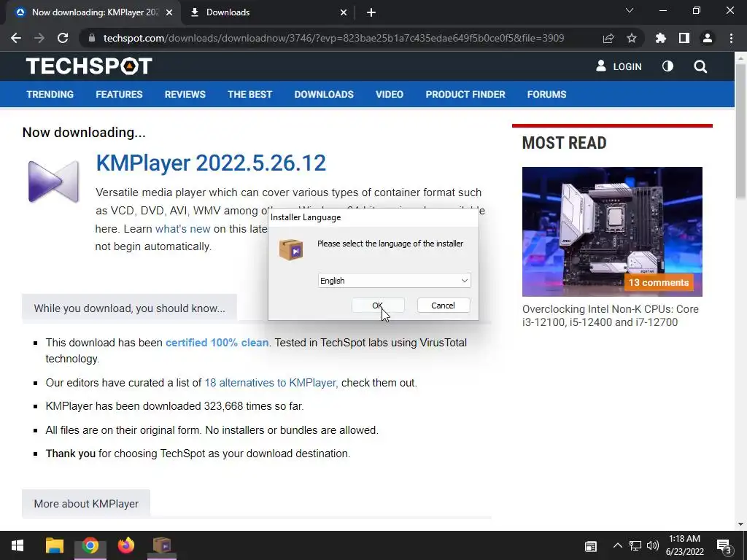Viewport: 747px width, 560px height.
Task: Close the Downloads tab
Action: tap(344, 12)
